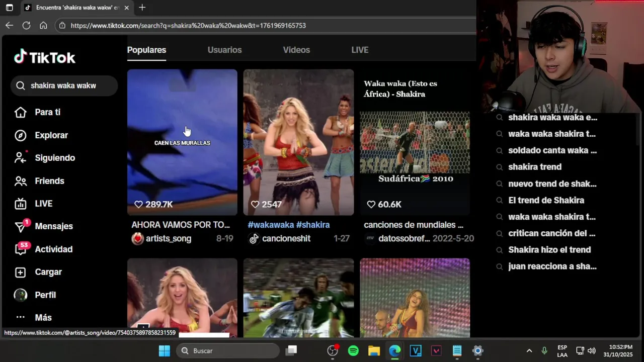Open Spotify from the taskbar

pyautogui.click(x=353, y=351)
